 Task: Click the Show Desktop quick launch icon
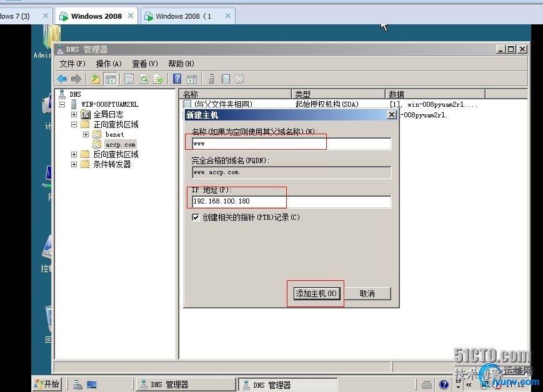[x=92, y=385]
